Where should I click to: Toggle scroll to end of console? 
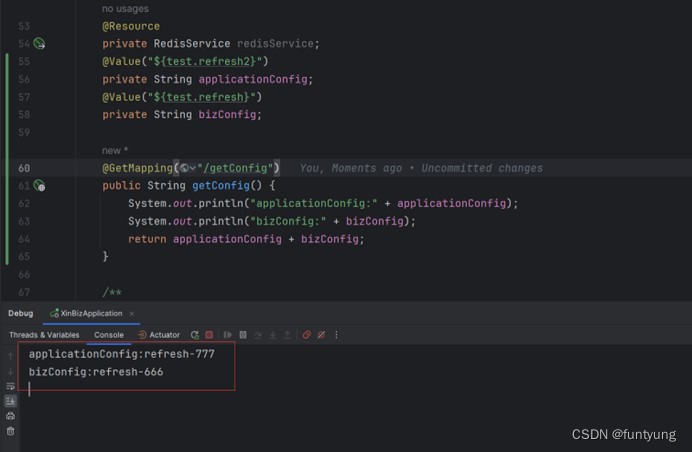click(10, 401)
